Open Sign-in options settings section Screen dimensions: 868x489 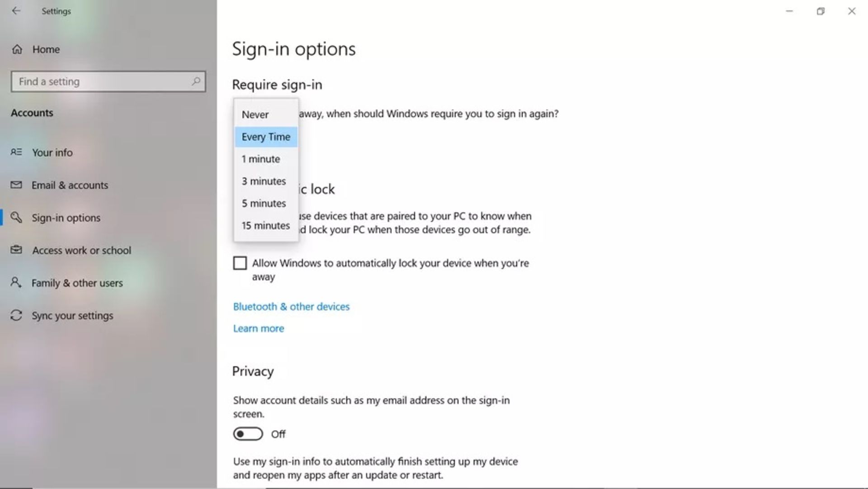(x=66, y=217)
